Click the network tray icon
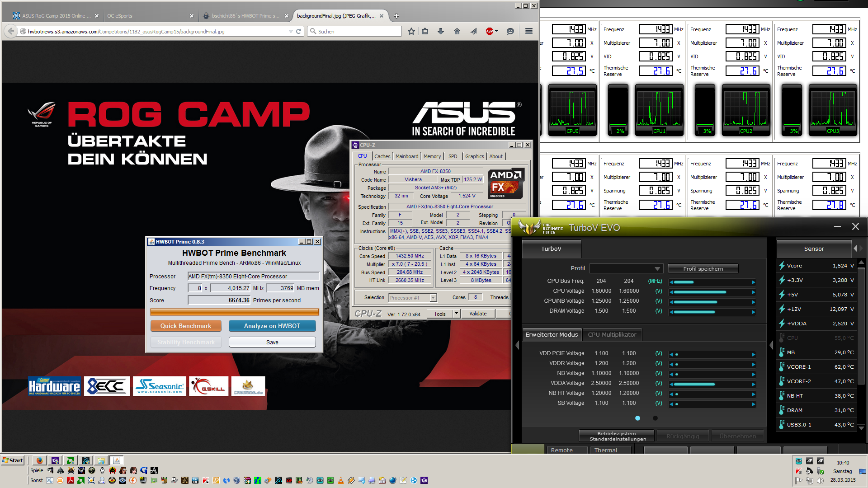Image resolution: width=868 pixels, height=488 pixels. [809, 481]
